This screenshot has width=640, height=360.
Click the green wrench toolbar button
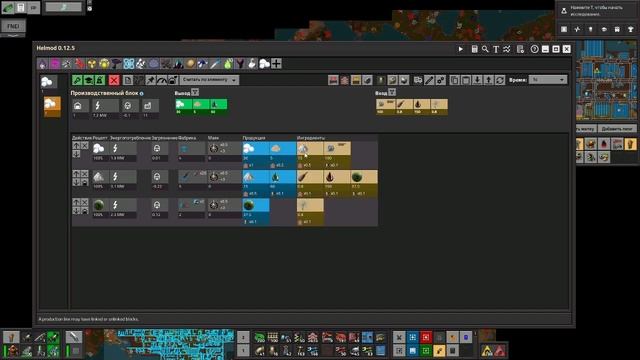click(77, 80)
